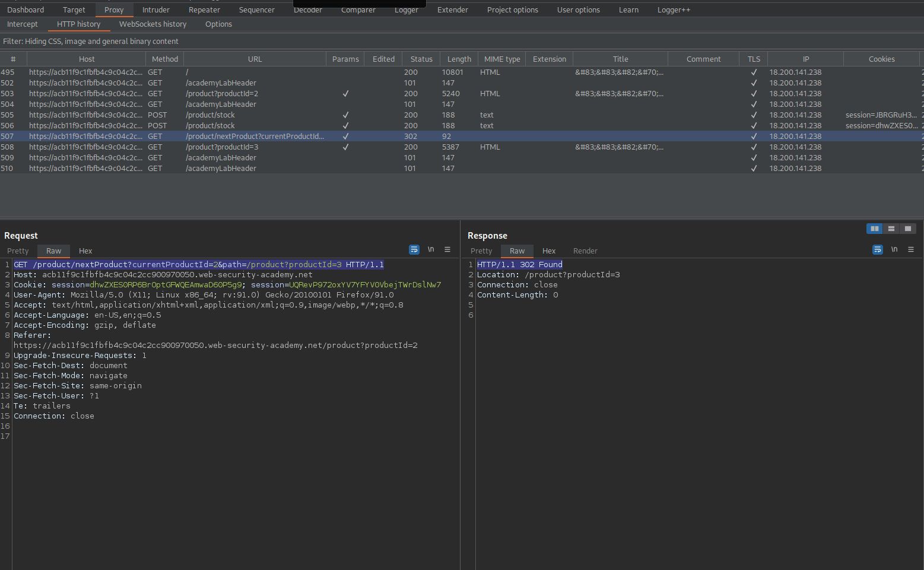Sort history by Extension column
This screenshot has width=924, height=570.
pyautogui.click(x=550, y=59)
